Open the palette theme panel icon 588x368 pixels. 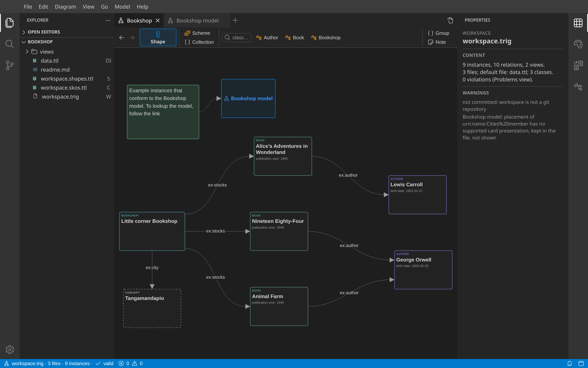pyautogui.click(x=578, y=44)
